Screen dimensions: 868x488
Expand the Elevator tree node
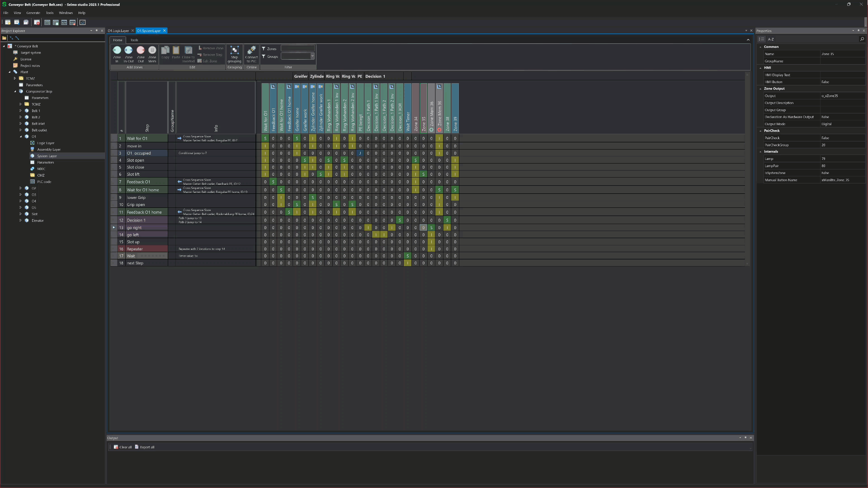tap(20, 221)
